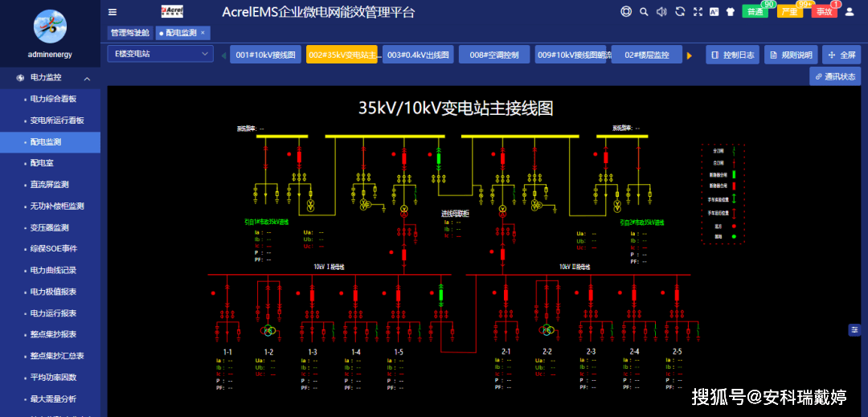Close the 配电监测 page tab

[203, 33]
